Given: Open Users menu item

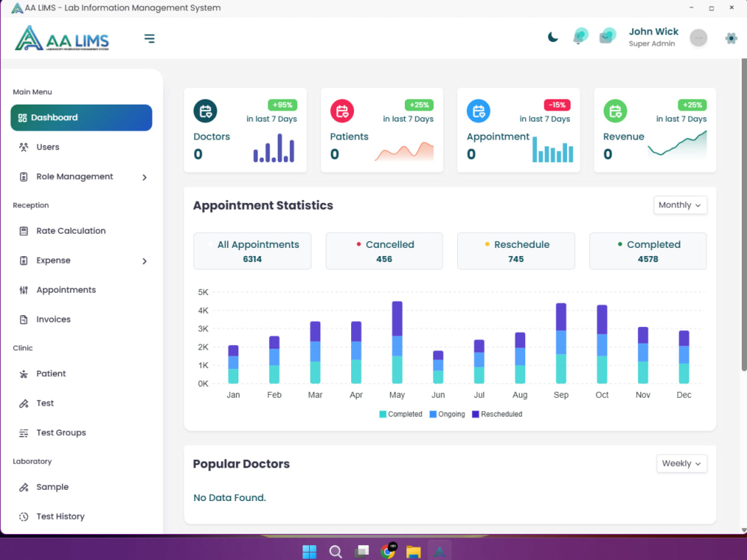Looking at the screenshot, I should click(81, 147).
